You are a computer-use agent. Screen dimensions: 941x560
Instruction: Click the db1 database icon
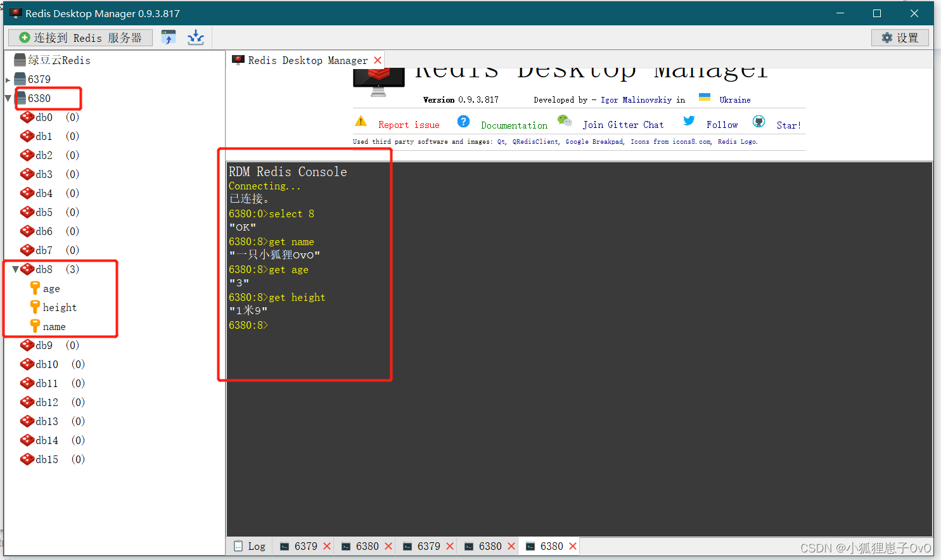[x=27, y=136]
